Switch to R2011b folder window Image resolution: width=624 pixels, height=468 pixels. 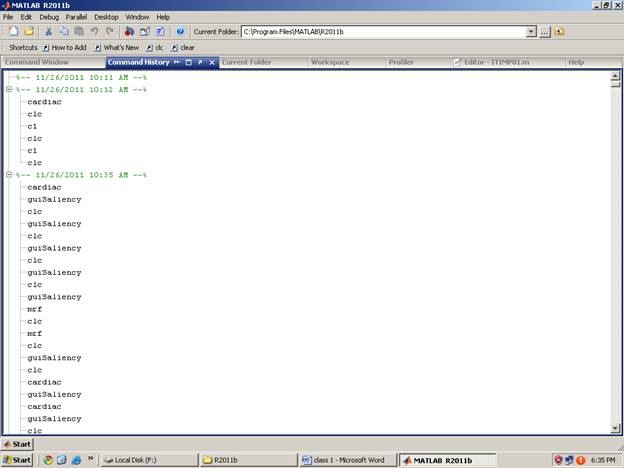coord(248,460)
